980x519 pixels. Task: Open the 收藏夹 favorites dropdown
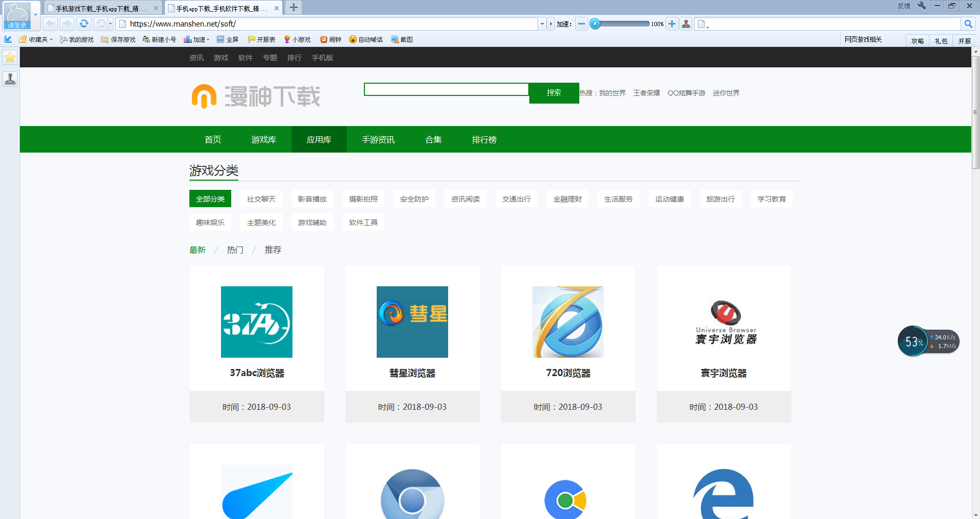(36, 39)
